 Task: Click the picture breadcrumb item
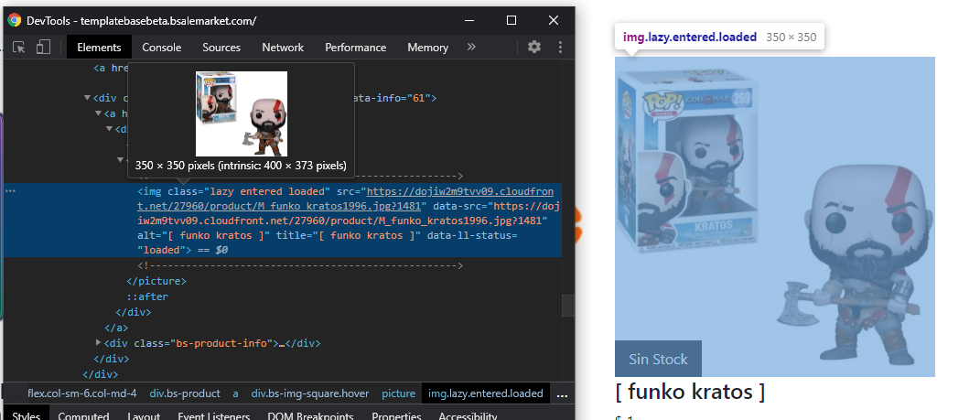399,393
